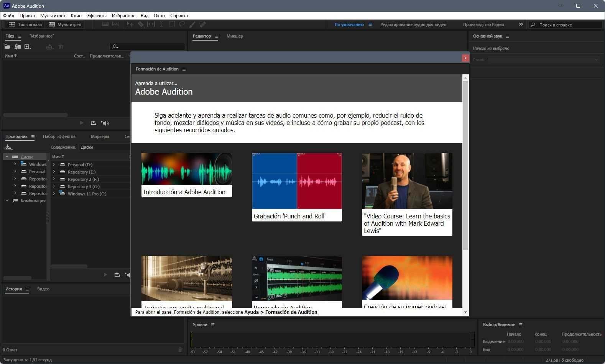Select Производство Радио workspace

coord(483,25)
